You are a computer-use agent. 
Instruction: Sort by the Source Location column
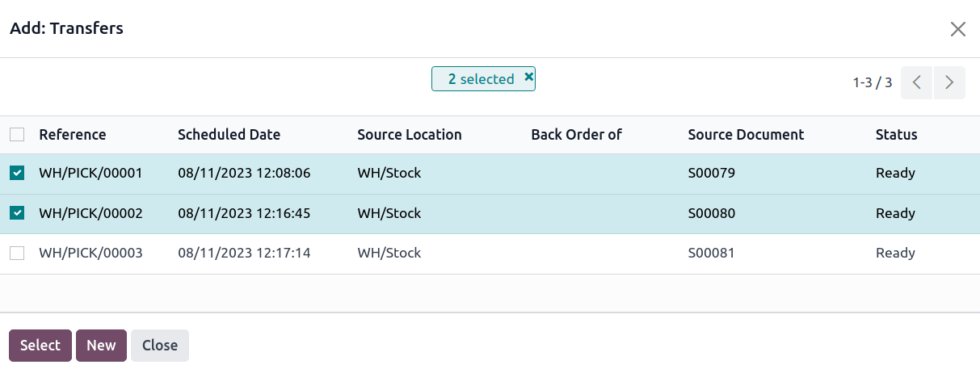(410, 135)
